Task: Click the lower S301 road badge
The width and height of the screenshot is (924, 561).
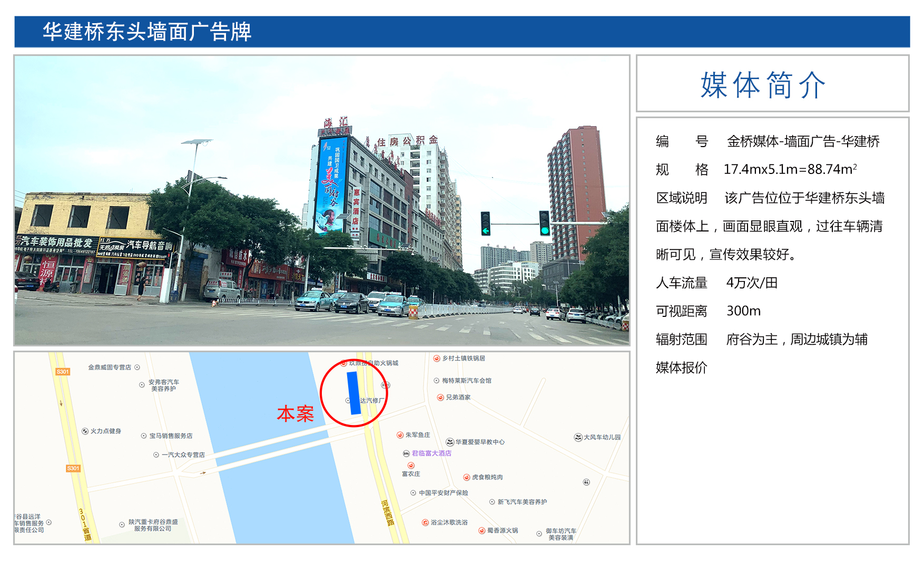Action: click(73, 468)
